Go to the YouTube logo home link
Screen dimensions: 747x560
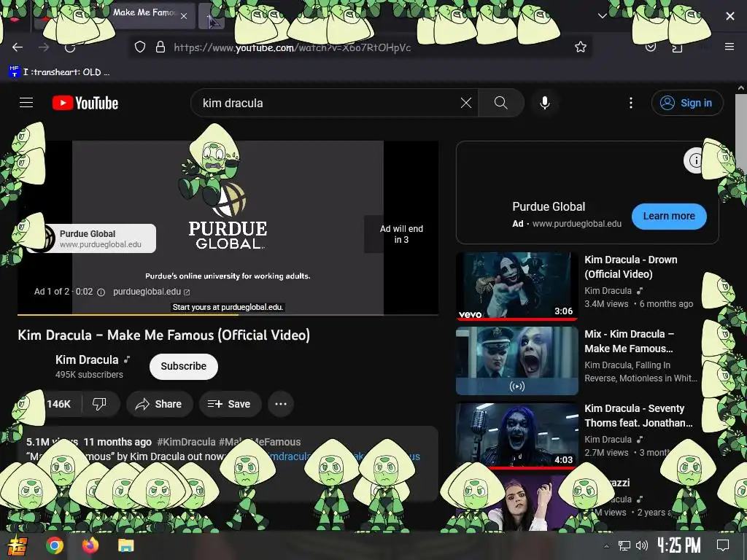pos(85,103)
